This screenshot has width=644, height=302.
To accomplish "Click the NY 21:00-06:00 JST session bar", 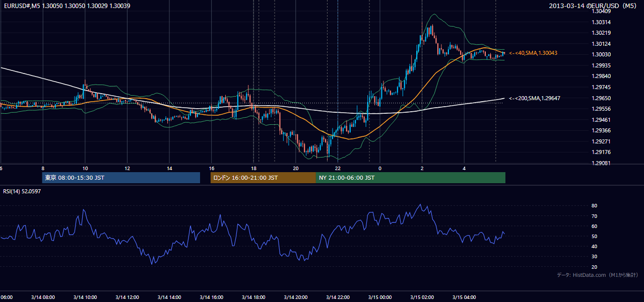I will 411,178.
